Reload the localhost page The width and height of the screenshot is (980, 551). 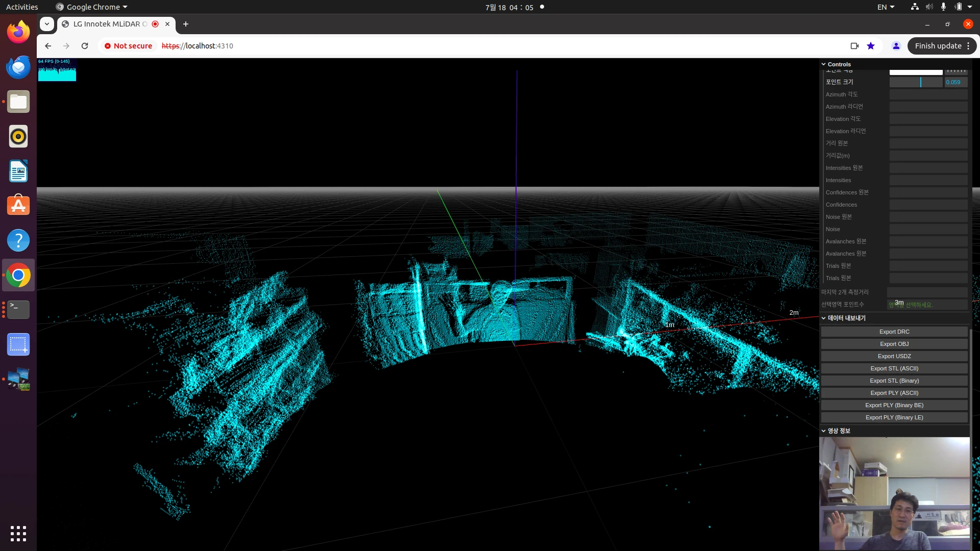click(85, 46)
